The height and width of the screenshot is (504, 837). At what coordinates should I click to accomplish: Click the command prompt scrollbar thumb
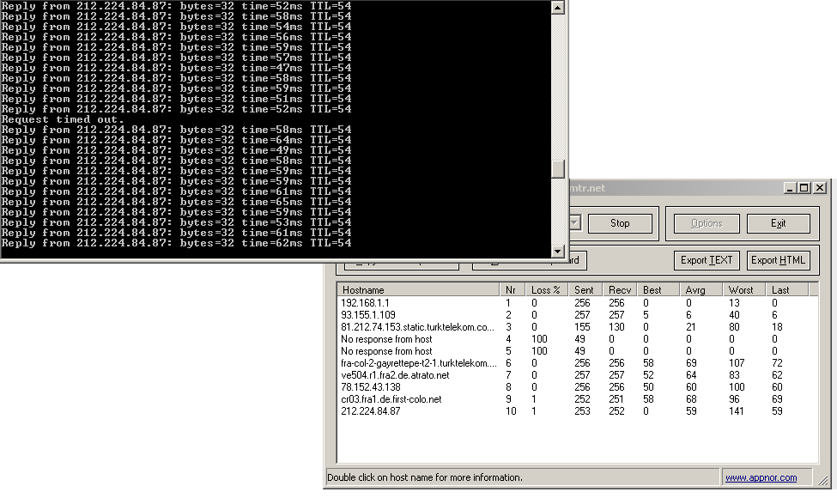[557, 169]
